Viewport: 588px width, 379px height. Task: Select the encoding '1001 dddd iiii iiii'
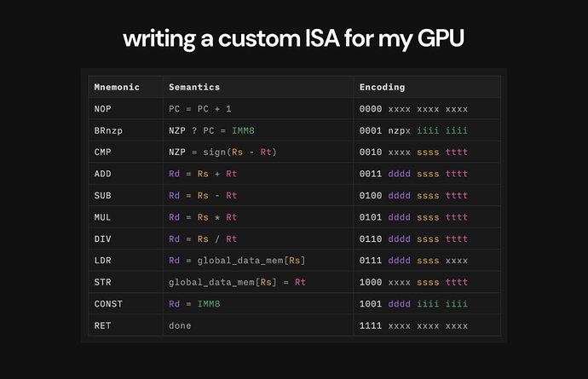pos(413,303)
